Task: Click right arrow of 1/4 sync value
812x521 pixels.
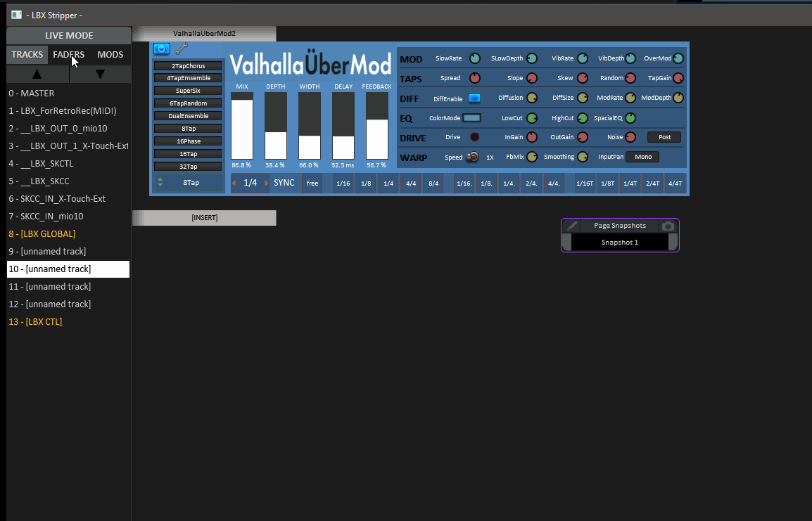Action: click(x=266, y=183)
